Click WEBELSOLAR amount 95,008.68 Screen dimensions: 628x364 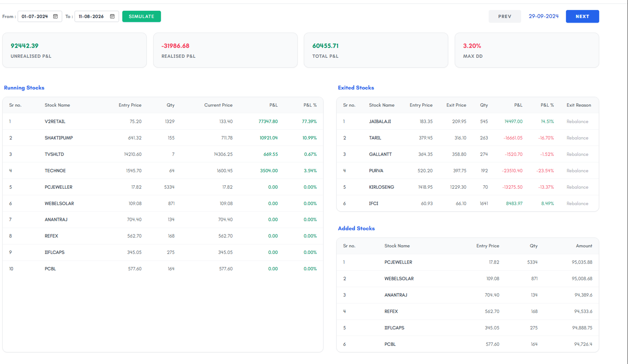[582, 279]
